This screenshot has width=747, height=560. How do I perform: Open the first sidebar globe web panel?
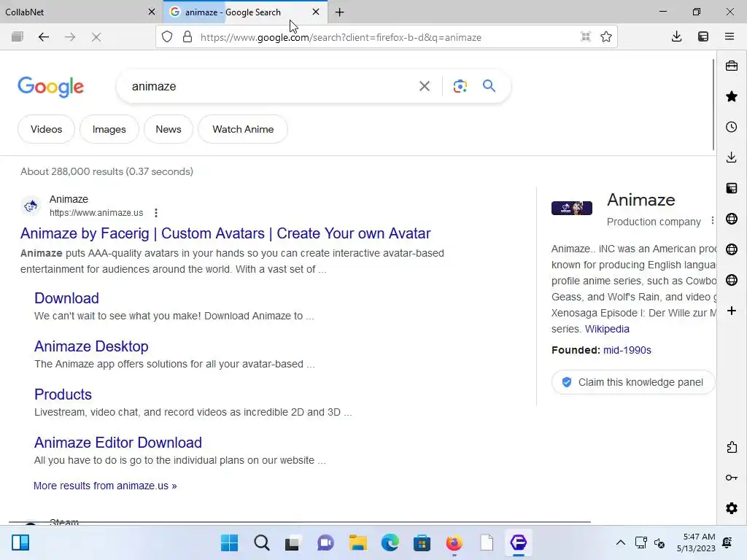[732, 219]
